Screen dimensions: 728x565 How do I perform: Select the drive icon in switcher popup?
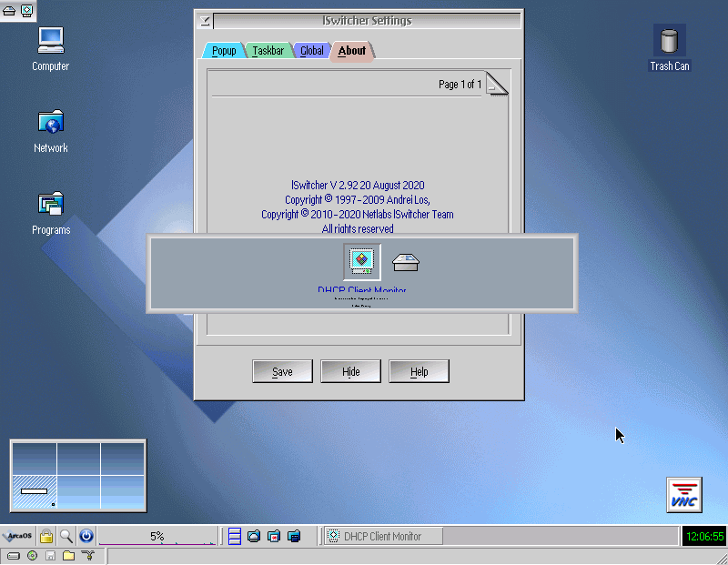[405, 262]
